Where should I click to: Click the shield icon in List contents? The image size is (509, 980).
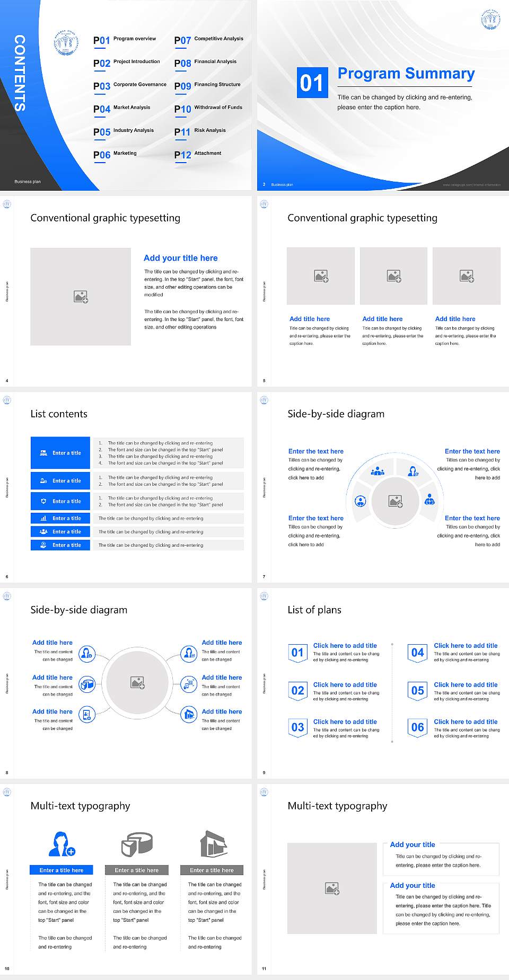coord(43,501)
